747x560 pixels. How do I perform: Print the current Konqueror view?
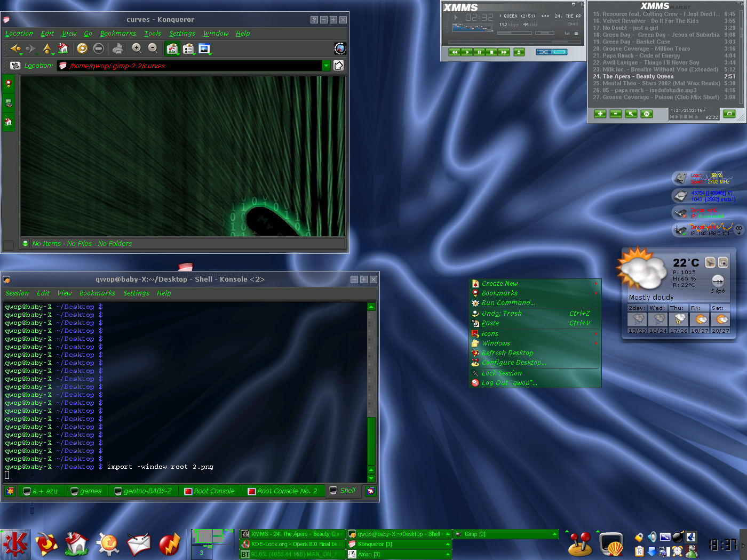[117, 49]
